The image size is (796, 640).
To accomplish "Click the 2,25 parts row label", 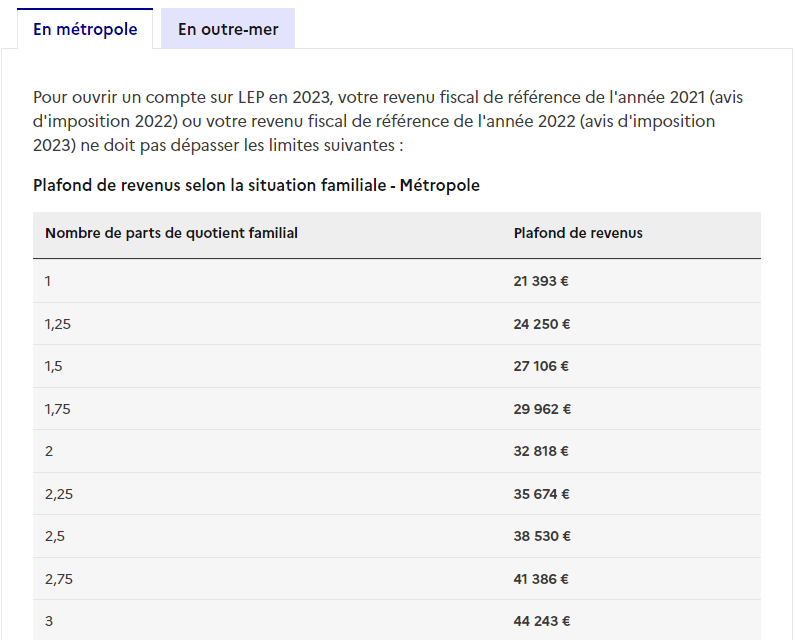I will pyautogui.click(x=56, y=494).
